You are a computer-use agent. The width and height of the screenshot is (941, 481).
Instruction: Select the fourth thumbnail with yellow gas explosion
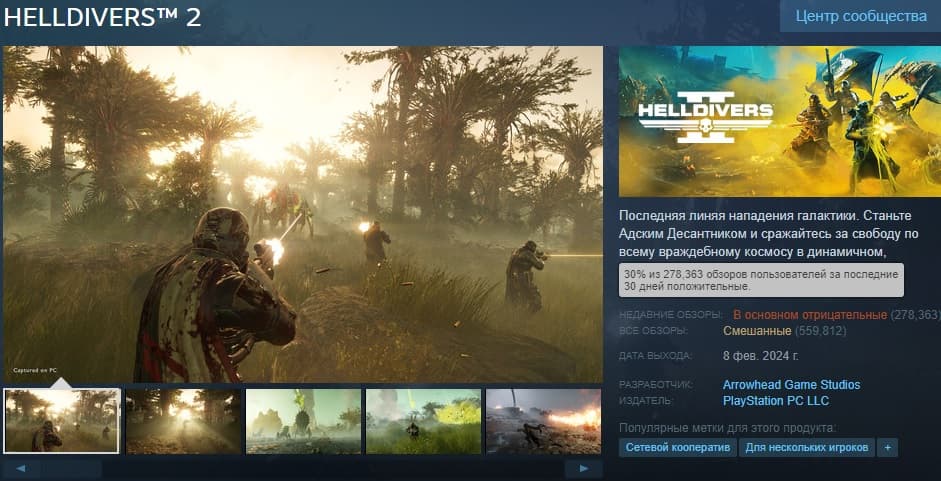pyautogui.click(x=424, y=421)
